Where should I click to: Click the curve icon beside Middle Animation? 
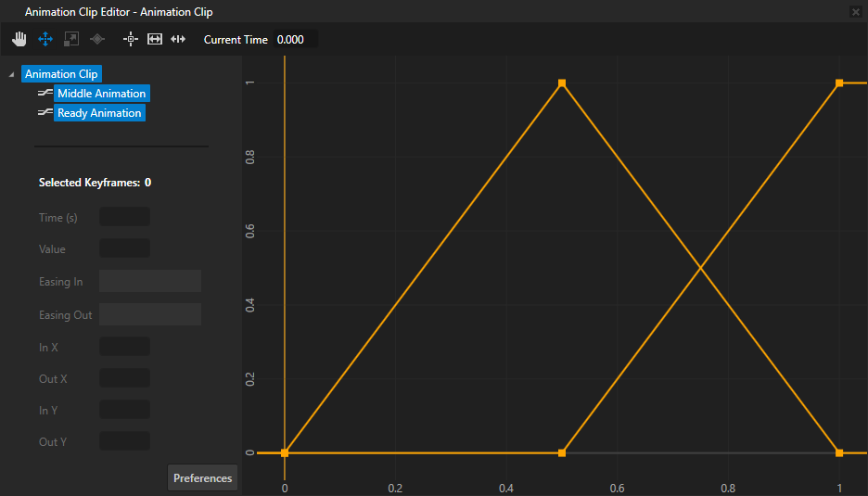click(x=45, y=94)
